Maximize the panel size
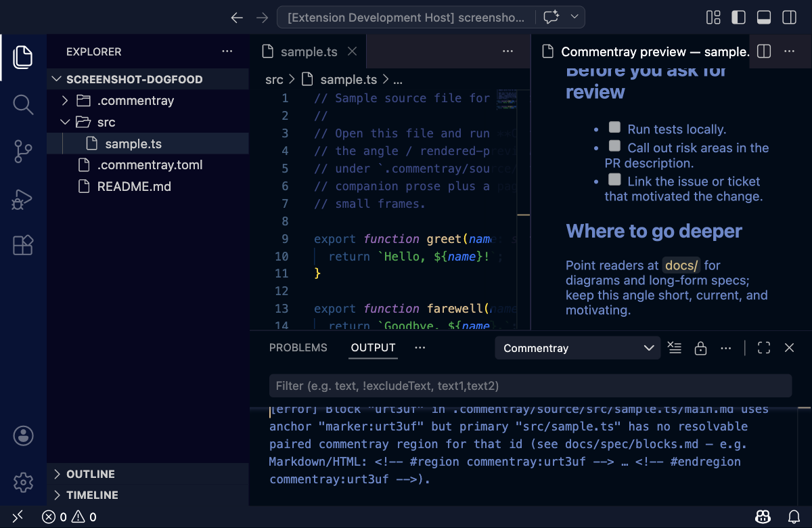 point(764,348)
